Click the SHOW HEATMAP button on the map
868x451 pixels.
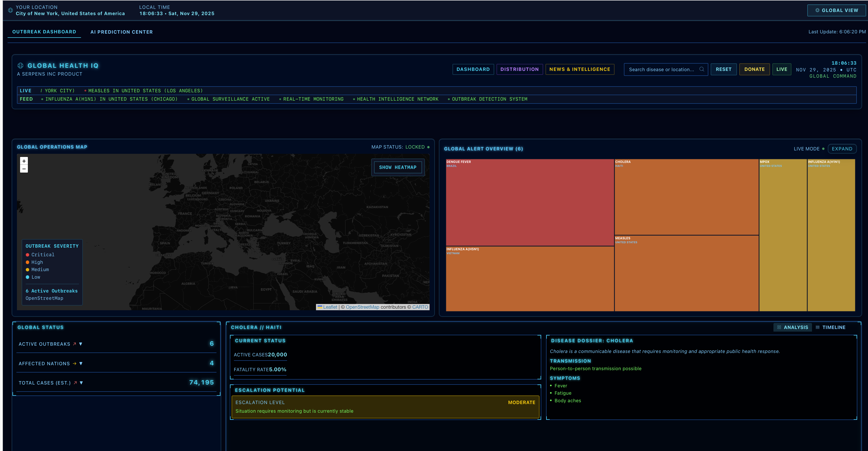coord(398,167)
